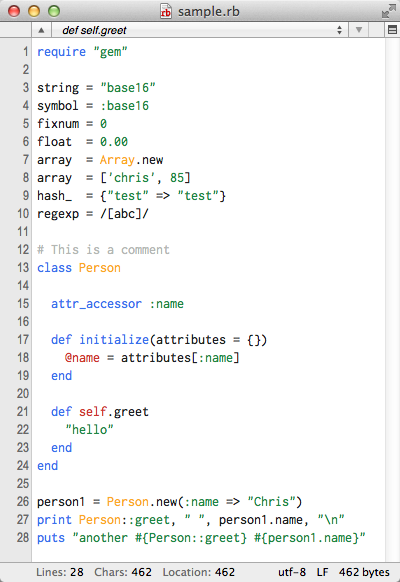Click the dropdown stepper arrows beside def self.greet

(x=339, y=30)
